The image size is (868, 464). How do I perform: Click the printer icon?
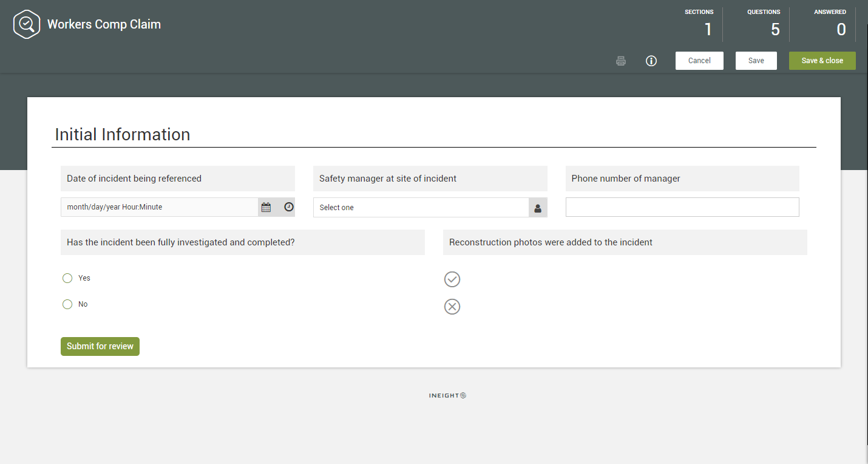point(620,61)
